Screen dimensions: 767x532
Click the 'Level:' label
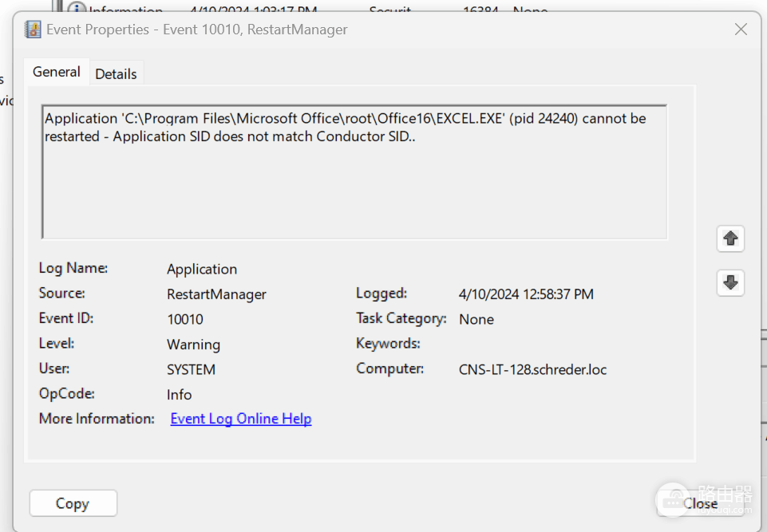(56, 343)
